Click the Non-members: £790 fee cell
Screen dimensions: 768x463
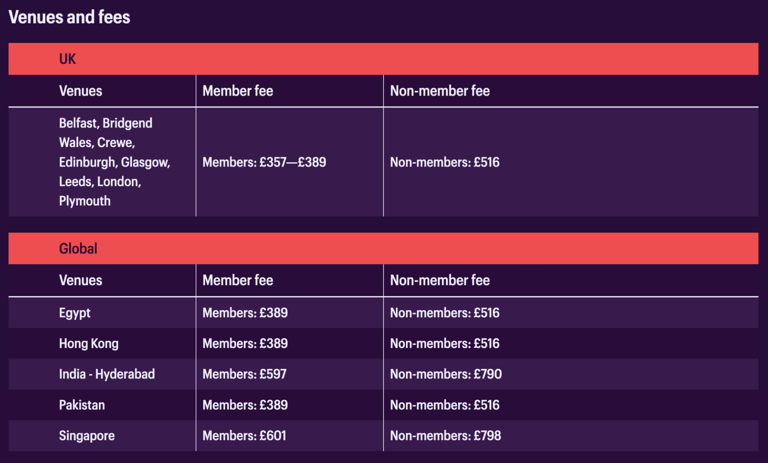[x=445, y=374]
